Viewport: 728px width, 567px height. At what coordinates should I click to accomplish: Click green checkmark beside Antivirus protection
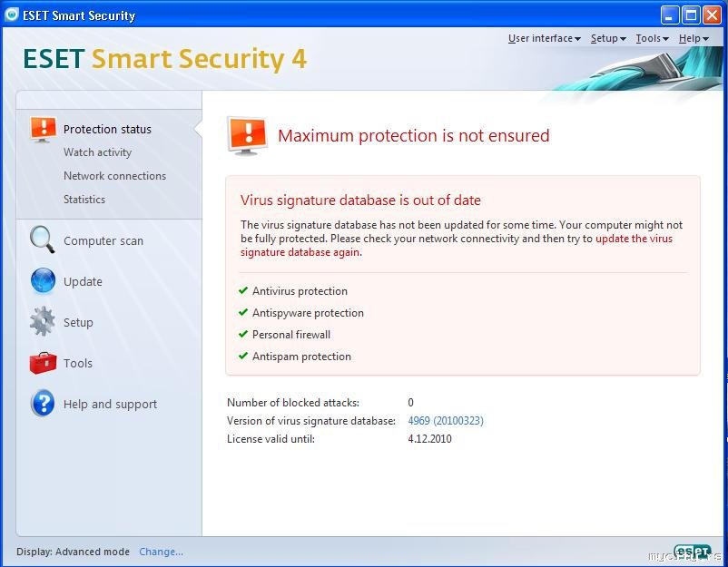243,290
